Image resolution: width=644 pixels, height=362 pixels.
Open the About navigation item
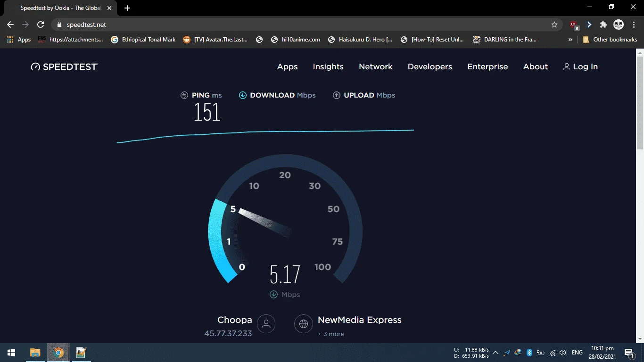[536, 67]
